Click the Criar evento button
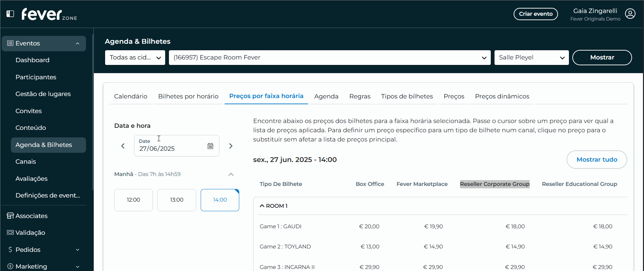Screen dimensions: 644x271 point(536,14)
